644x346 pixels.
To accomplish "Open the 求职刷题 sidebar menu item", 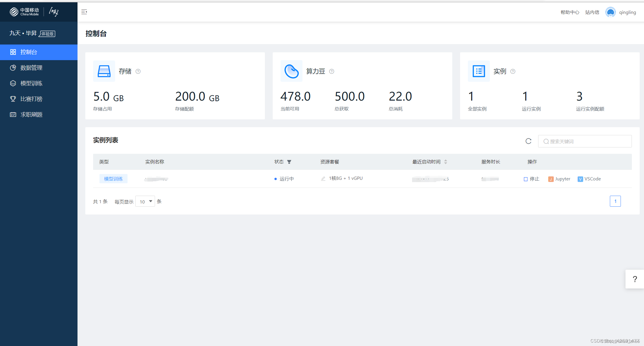I will pos(39,114).
